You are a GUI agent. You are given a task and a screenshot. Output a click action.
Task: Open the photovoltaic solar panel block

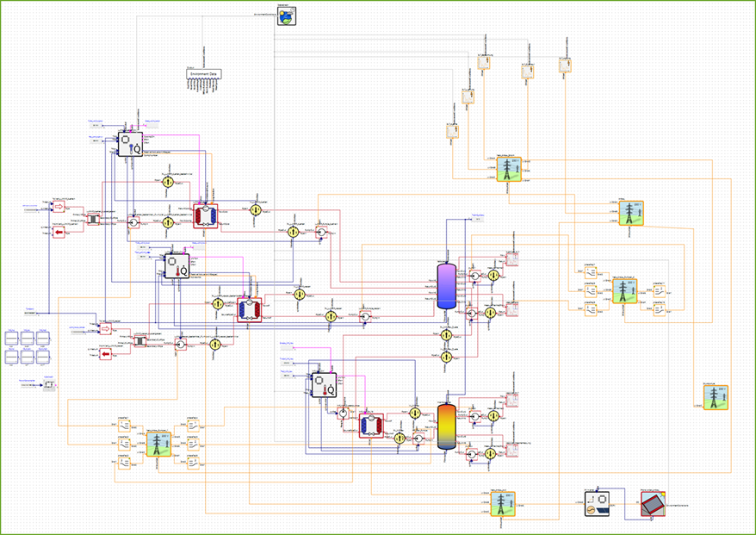[653, 504]
